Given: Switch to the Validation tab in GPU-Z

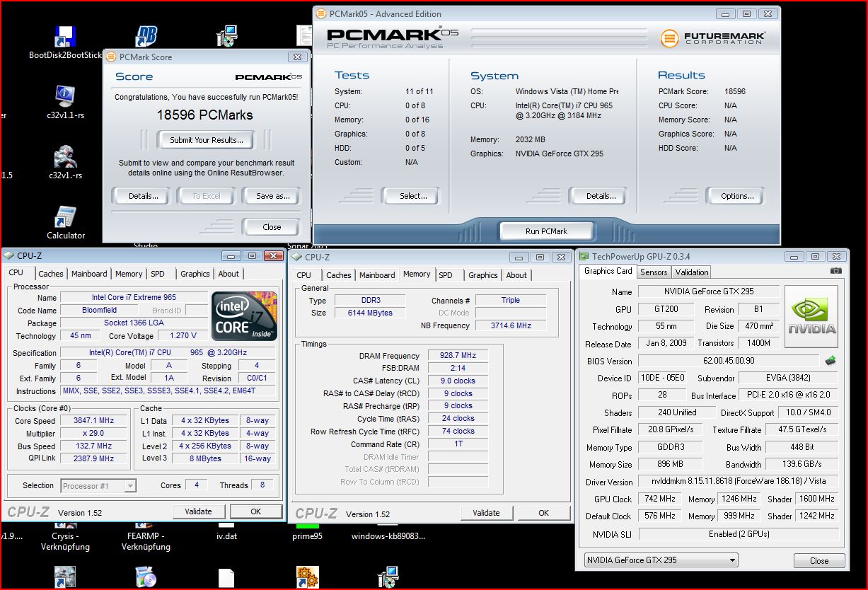Looking at the screenshot, I should click(x=692, y=272).
